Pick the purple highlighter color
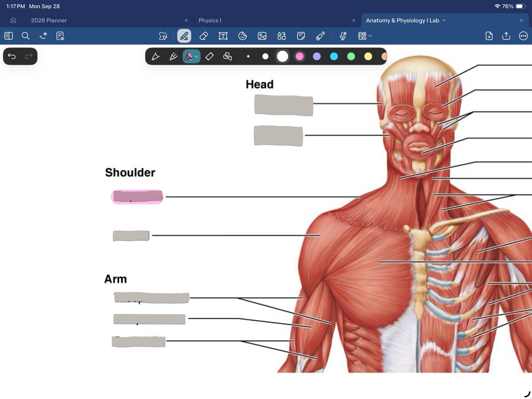532x399 pixels. [317, 56]
